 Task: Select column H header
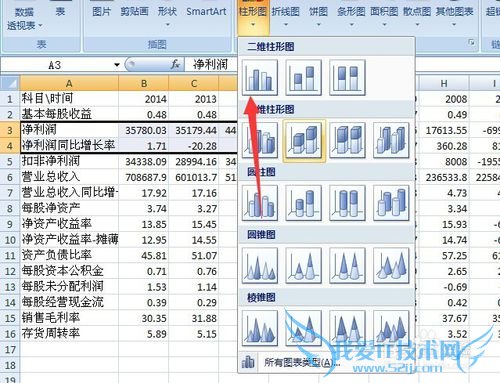coord(444,83)
